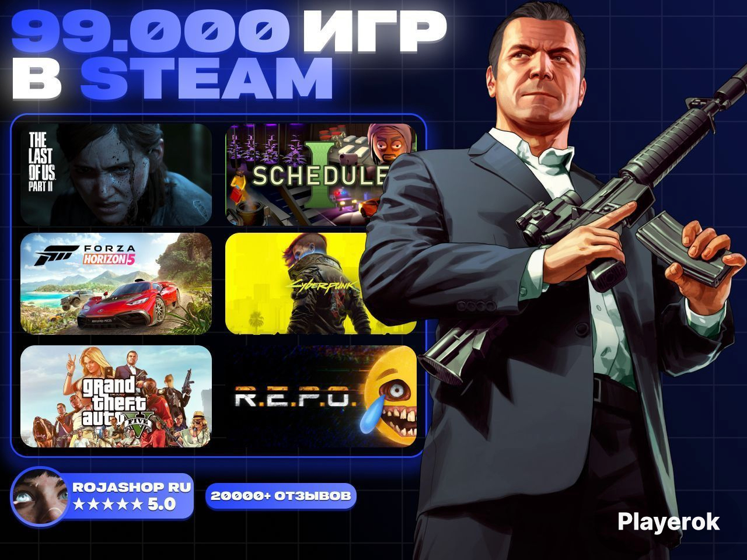Click the ROJASHOP RU seller name
The height and width of the screenshot is (560, 747).
132,487
